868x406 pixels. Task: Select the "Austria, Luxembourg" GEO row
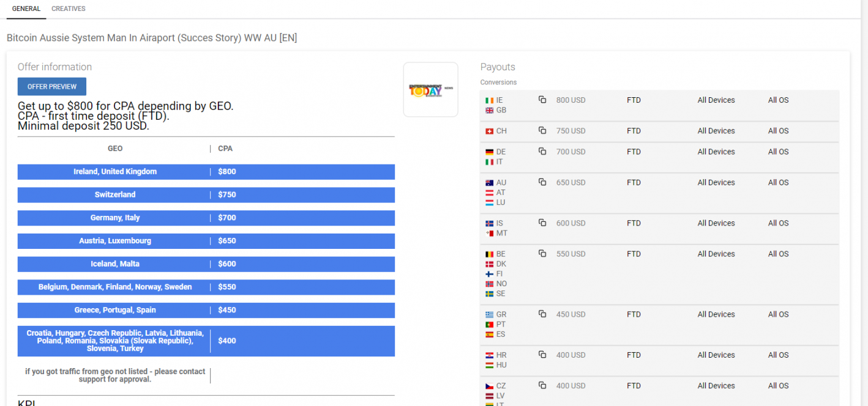[206, 241]
